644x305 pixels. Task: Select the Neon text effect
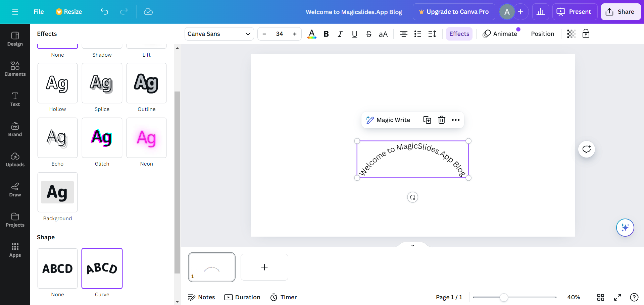click(146, 138)
